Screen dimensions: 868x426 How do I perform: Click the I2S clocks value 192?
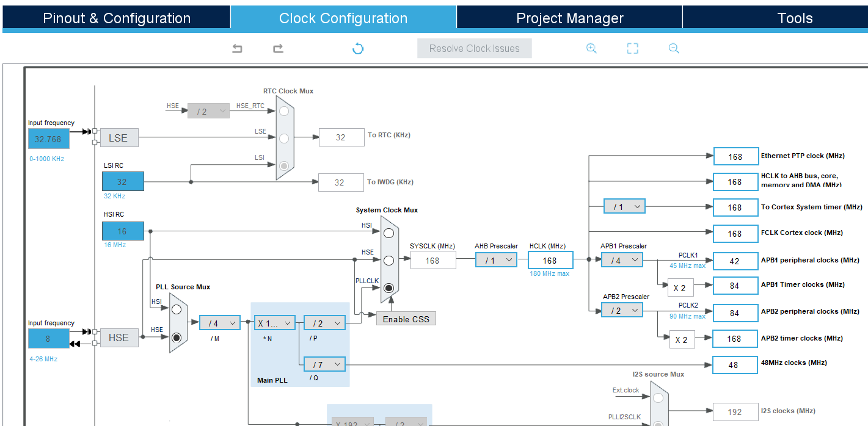click(735, 412)
